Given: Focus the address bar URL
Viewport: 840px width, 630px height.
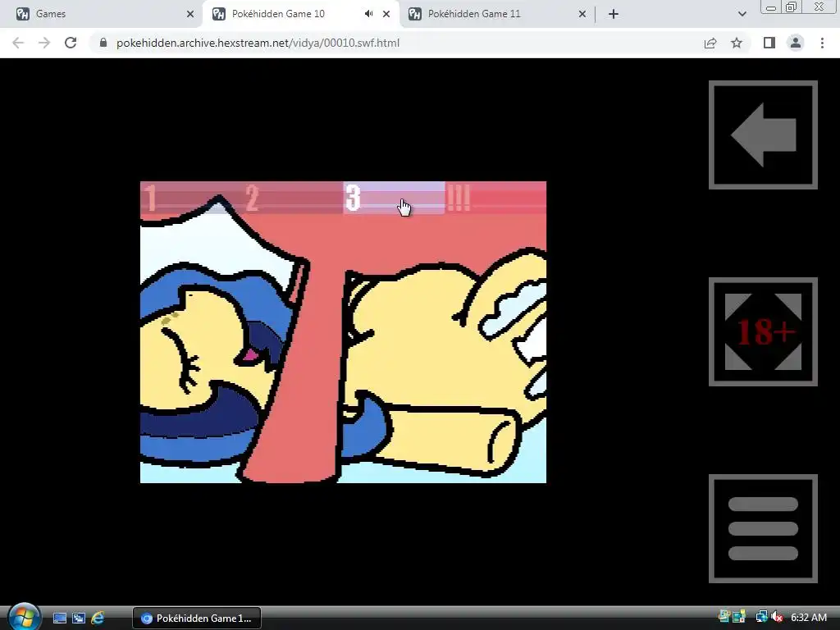Looking at the screenshot, I should 258,43.
